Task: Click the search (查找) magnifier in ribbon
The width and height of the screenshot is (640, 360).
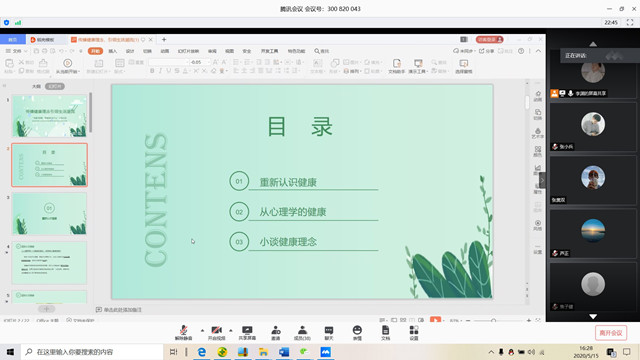Action: [x=322, y=51]
